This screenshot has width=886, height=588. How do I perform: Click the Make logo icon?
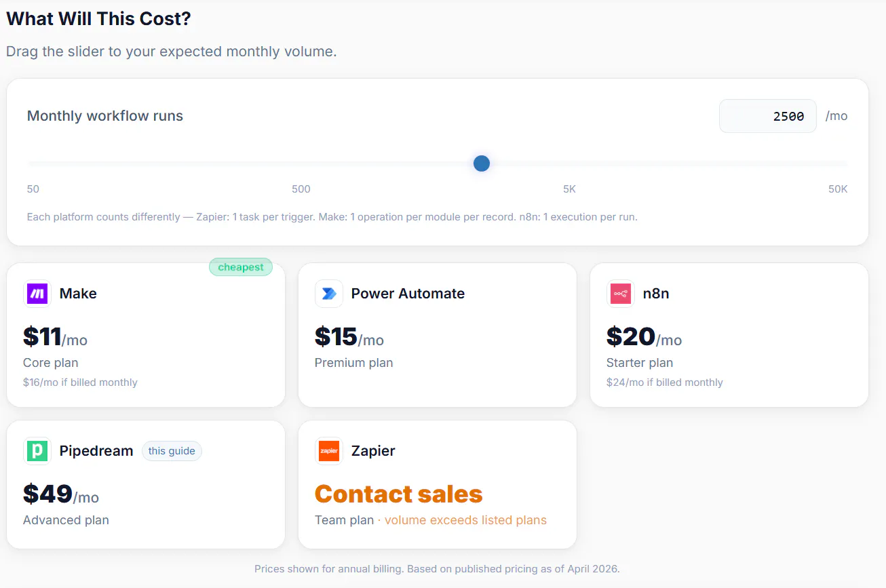coord(37,294)
